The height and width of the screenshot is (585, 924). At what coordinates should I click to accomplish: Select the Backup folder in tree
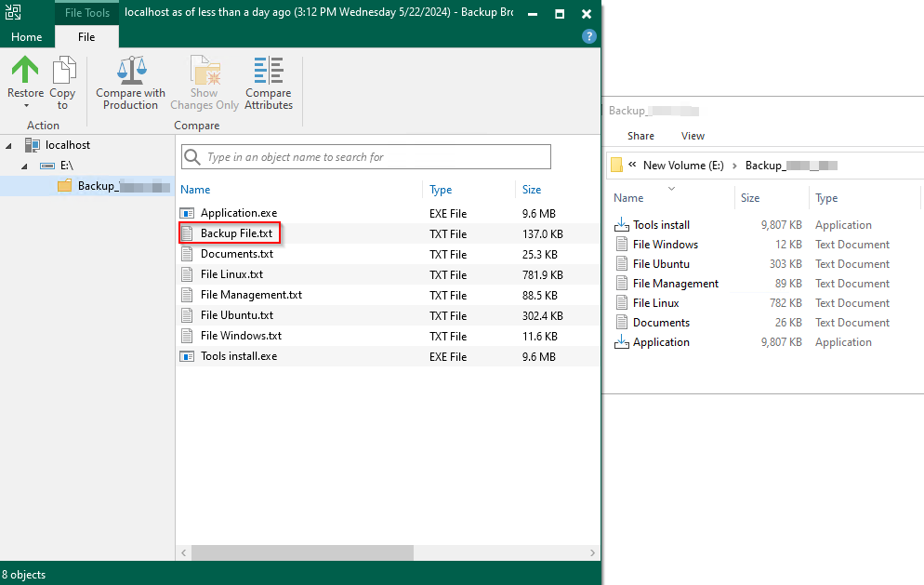(x=97, y=186)
